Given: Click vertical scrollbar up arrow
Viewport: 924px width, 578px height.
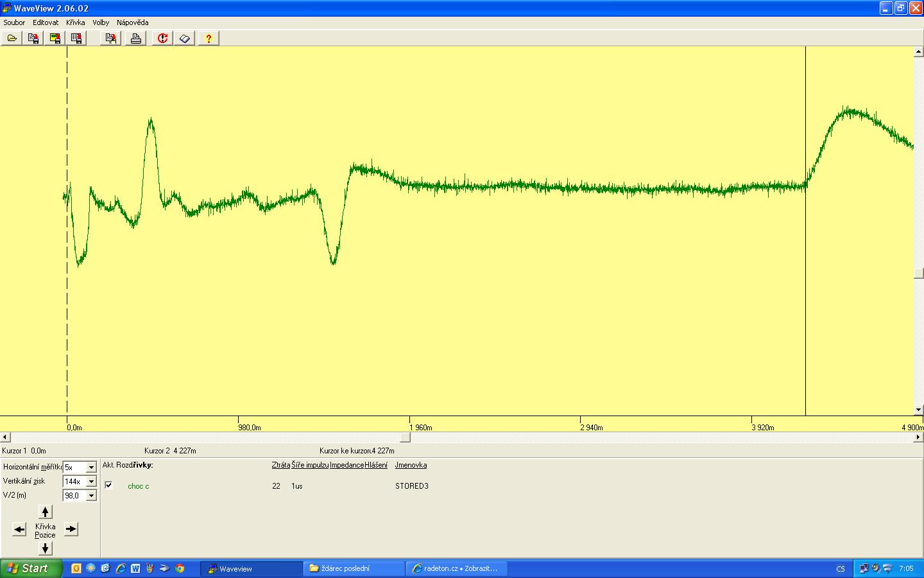Looking at the screenshot, I should 918,51.
